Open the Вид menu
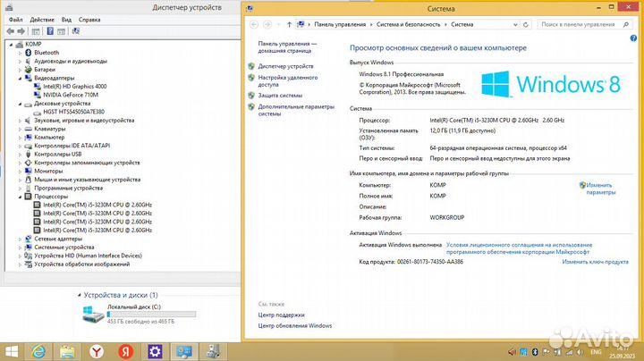The image size is (644, 361). click(66, 20)
